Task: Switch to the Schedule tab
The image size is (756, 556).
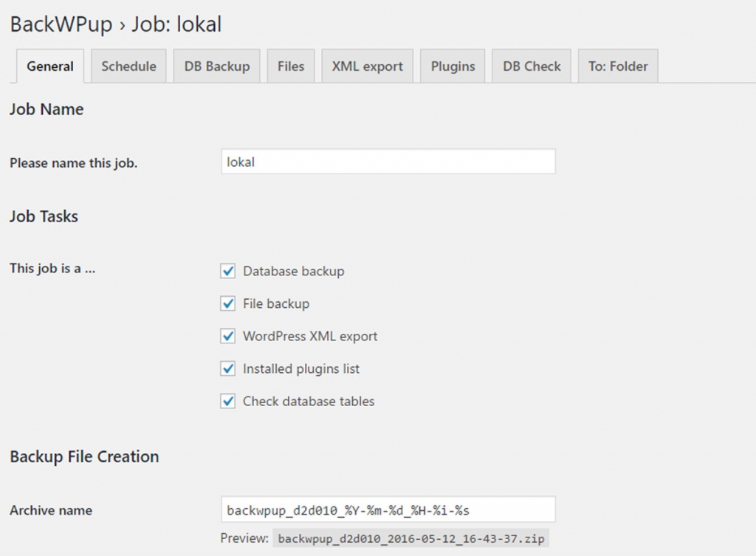Action: (128, 66)
